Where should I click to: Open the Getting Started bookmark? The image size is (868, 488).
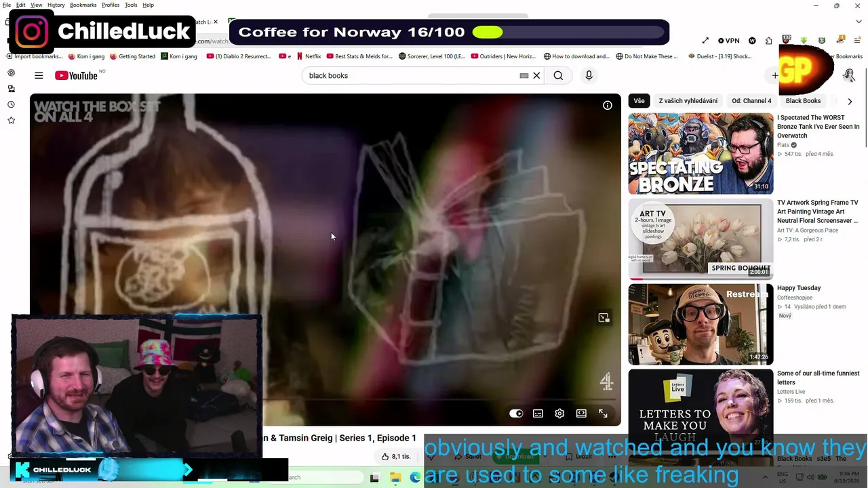[x=132, y=56]
